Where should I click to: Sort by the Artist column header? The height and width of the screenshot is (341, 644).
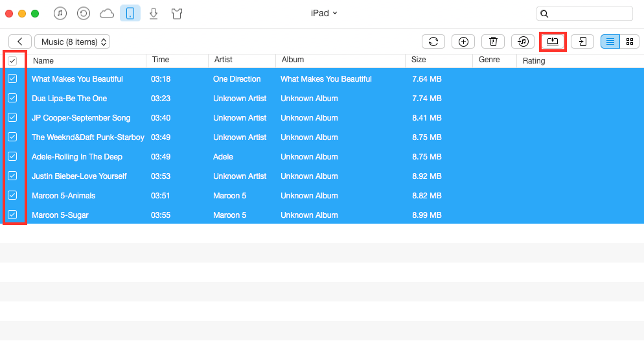[223, 60]
